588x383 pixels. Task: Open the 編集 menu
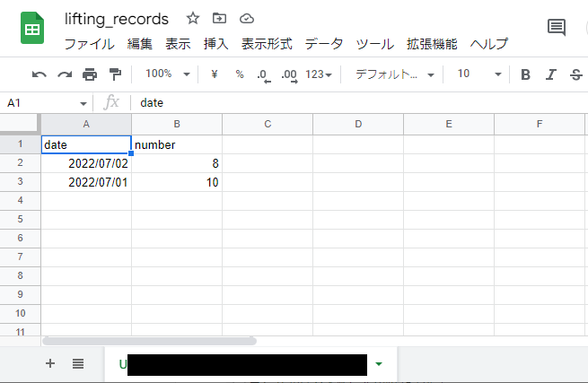coord(139,44)
